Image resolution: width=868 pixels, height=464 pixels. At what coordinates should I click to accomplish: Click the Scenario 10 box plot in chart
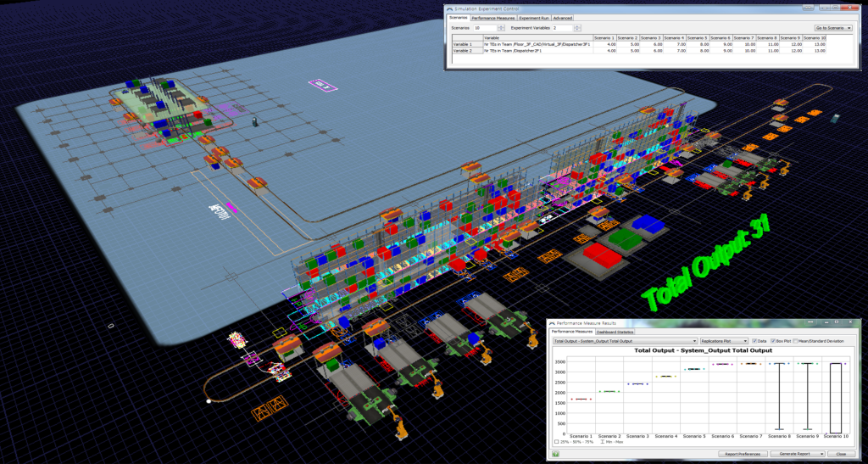coord(836,399)
